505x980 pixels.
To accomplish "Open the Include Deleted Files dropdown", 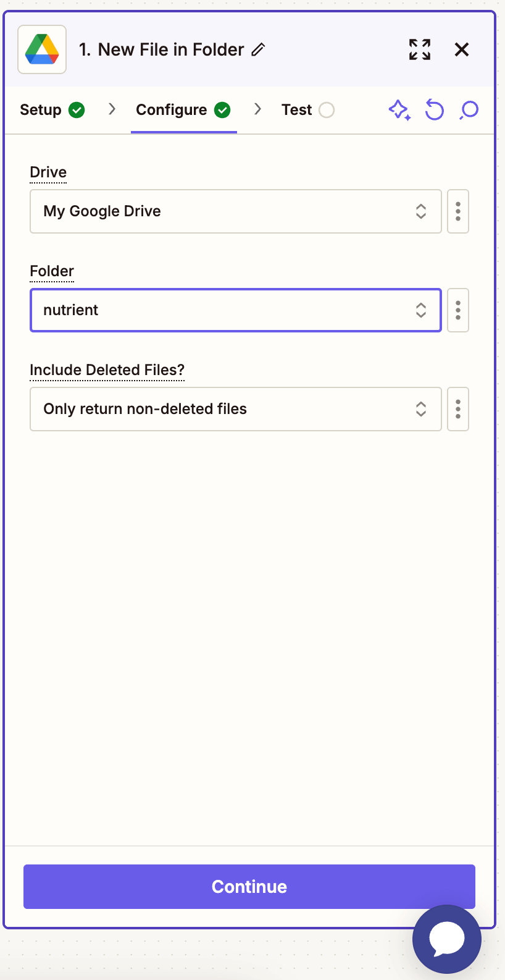I will pyautogui.click(x=235, y=409).
